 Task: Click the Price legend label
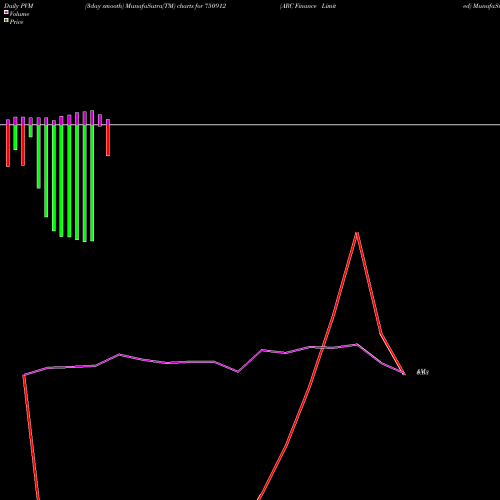16,22
